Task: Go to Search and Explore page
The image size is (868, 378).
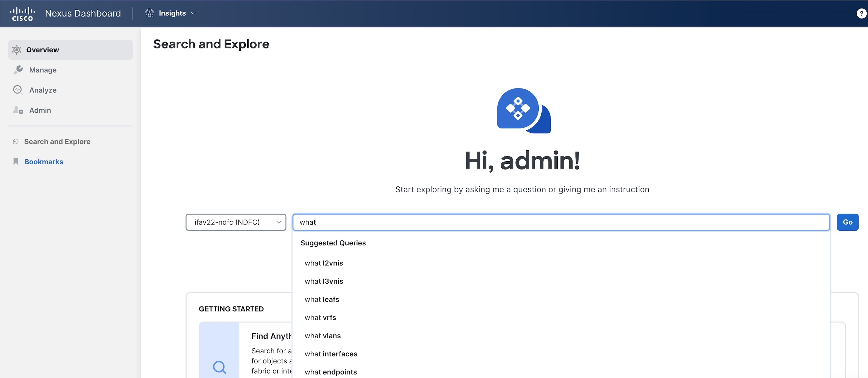Action: point(57,142)
